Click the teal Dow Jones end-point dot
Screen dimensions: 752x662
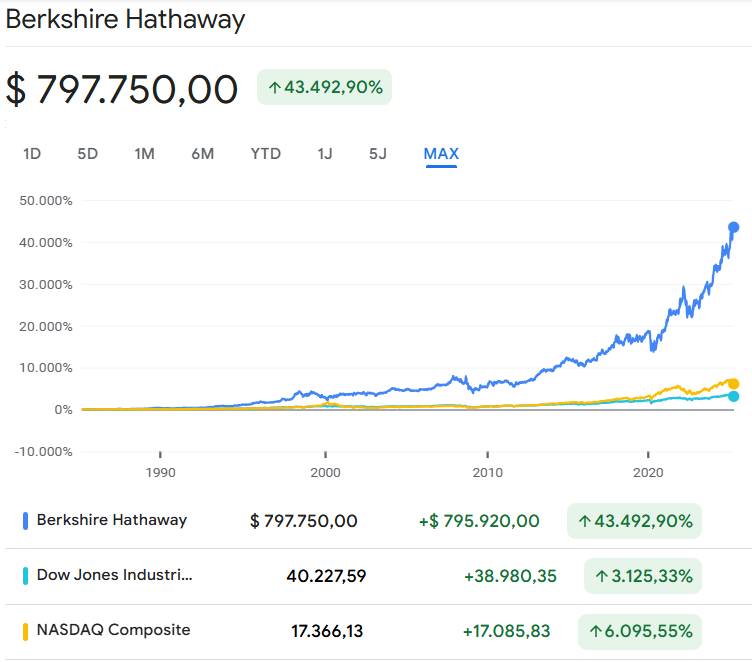733,396
